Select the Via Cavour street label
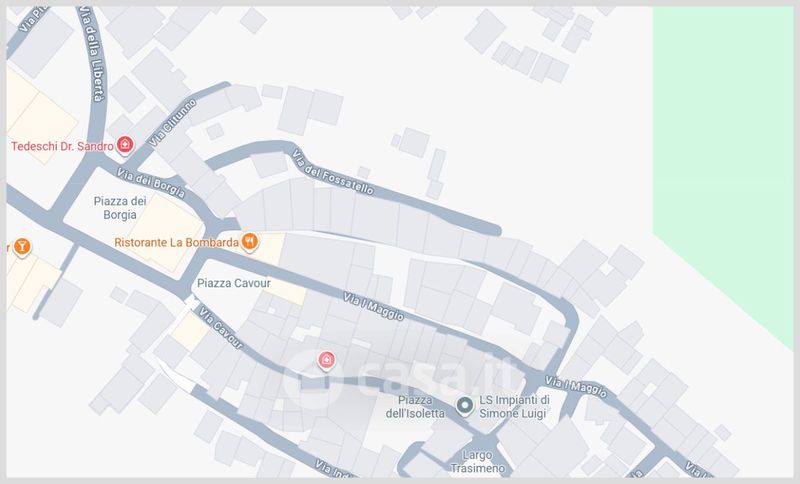Image resolution: width=800 pixels, height=484 pixels. click(221, 327)
